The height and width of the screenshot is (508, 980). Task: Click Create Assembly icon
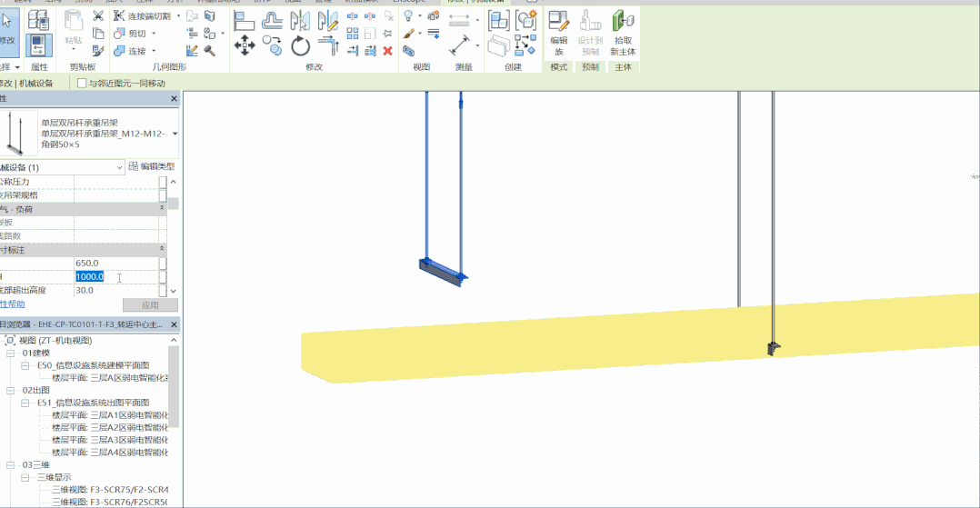[499, 21]
